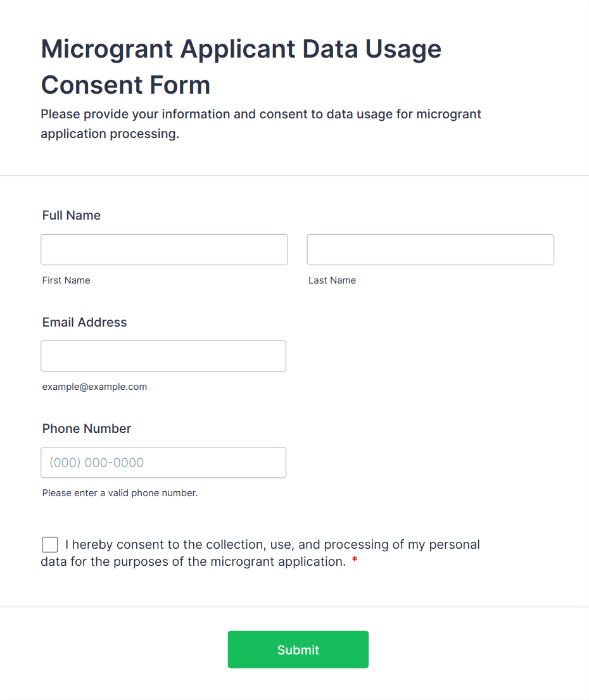Click the Email Address label
The image size is (589, 700).
pyautogui.click(x=84, y=322)
